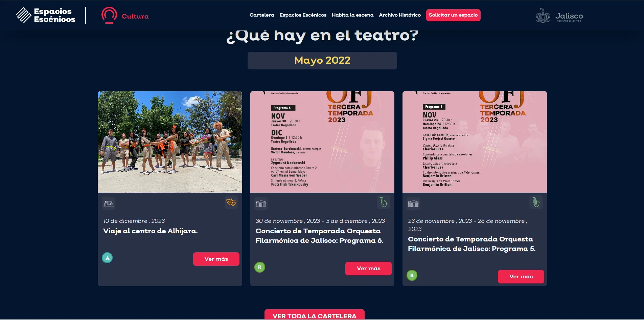
Task: Open the Alhijara group photo thumbnail
Action: pyautogui.click(x=170, y=142)
